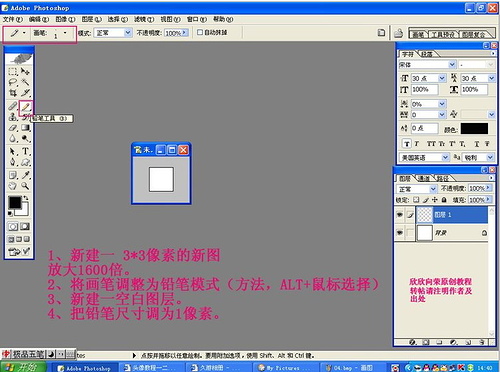Toggle Faux Bold in Character panel
Screen dimensions: 500x372
pos(407,144)
